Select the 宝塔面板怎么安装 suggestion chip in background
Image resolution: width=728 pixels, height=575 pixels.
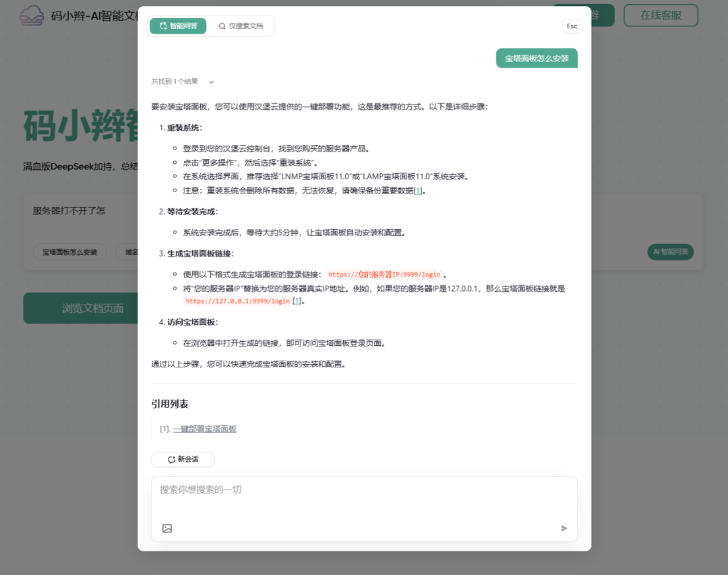pos(69,252)
